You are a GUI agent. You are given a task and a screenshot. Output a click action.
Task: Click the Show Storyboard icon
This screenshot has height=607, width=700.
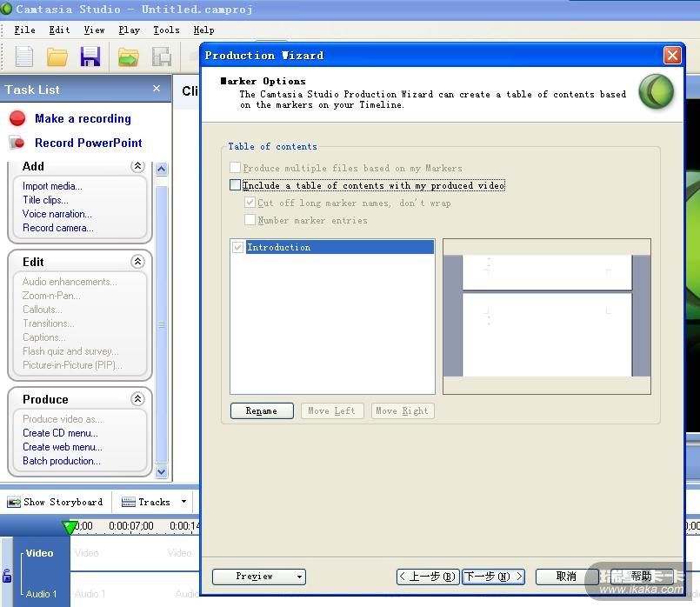pos(14,502)
